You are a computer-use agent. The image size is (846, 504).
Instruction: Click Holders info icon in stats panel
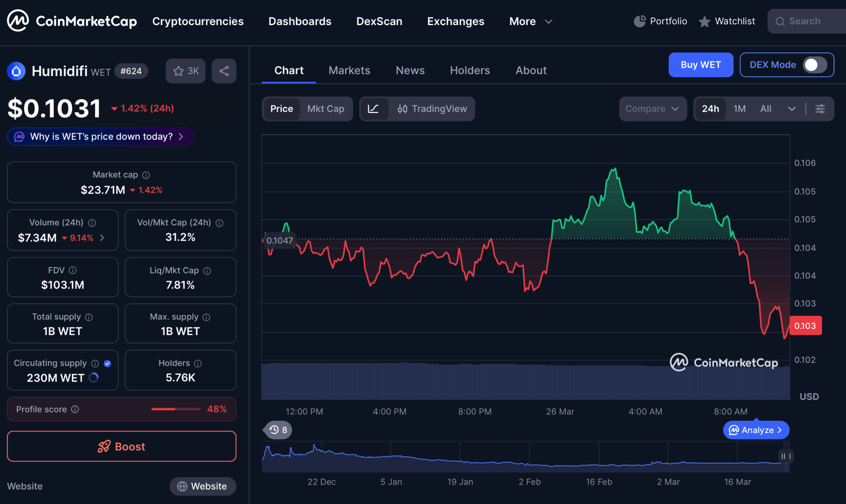[198, 363]
